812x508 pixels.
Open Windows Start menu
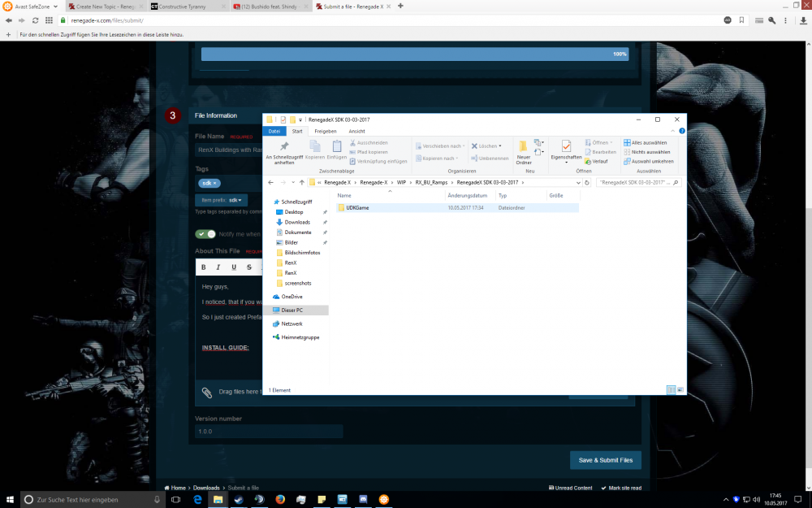(x=10, y=499)
